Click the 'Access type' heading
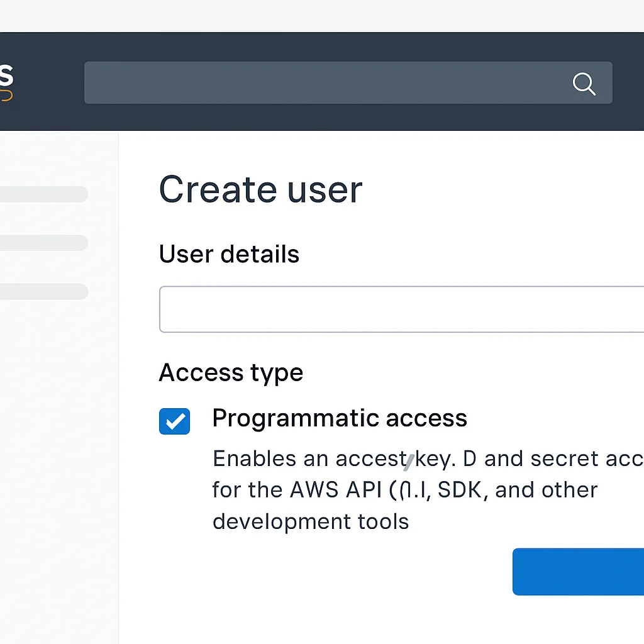The image size is (644, 644). click(231, 372)
